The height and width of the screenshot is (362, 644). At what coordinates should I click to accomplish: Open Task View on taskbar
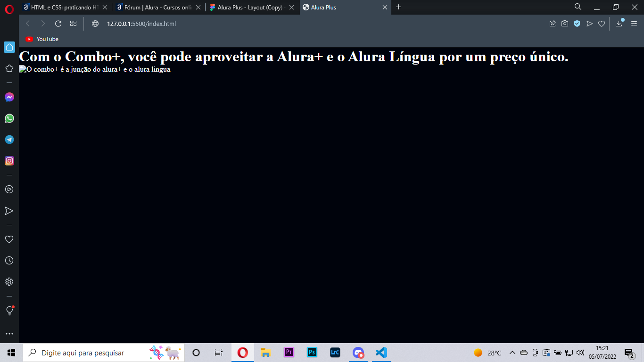tap(218, 353)
